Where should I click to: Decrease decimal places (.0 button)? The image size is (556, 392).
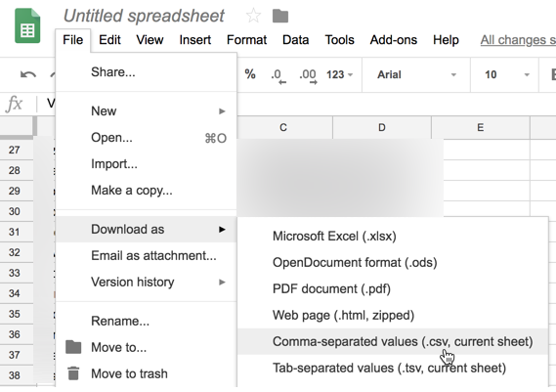[278, 75]
